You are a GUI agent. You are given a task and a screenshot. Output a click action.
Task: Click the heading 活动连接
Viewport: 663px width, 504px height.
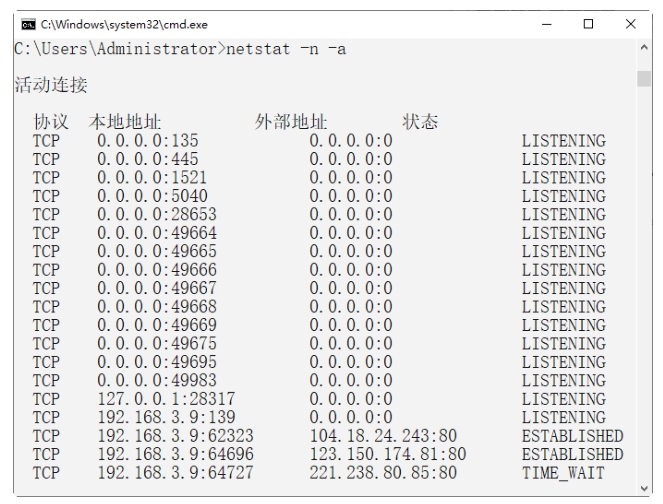pyautogui.click(x=51, y=85)
